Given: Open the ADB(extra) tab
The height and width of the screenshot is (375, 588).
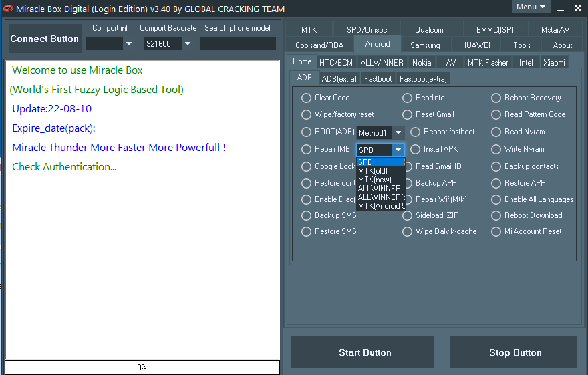Looking at the screenshot, I should point(339,79).
